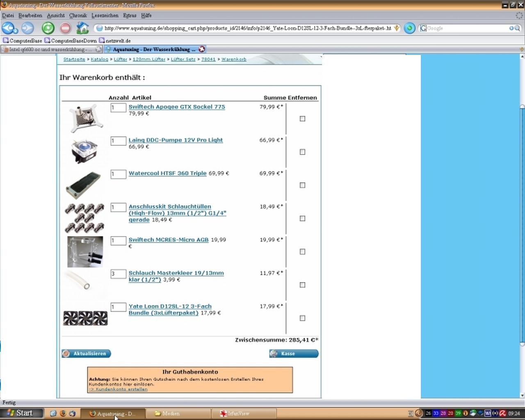The image size is (525, 420).
Task: Open the Lesezeichen menu
Action: coord(105,15)
